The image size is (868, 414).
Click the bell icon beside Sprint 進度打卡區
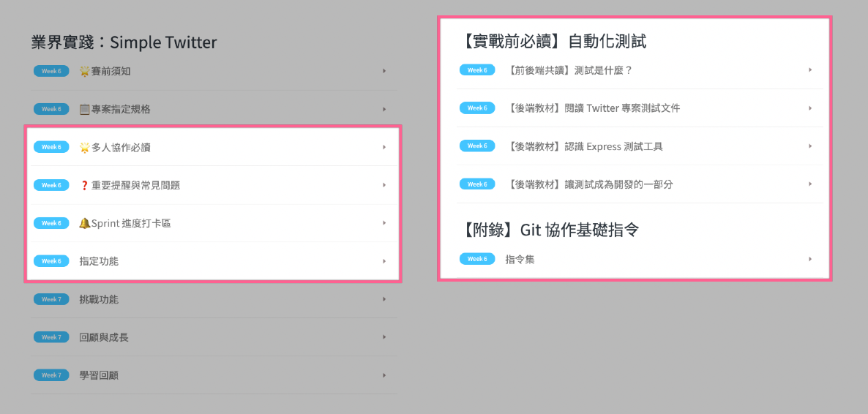point(85,223)
